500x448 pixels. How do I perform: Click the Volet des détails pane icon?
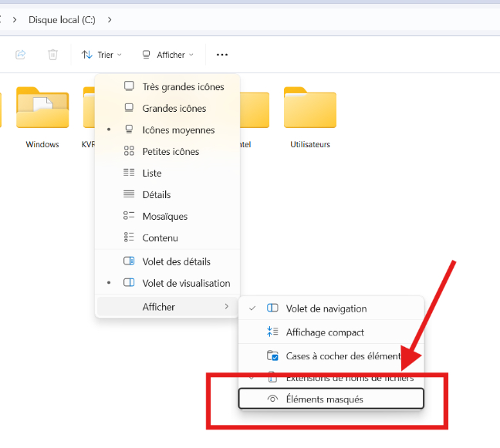click(129, 261)
